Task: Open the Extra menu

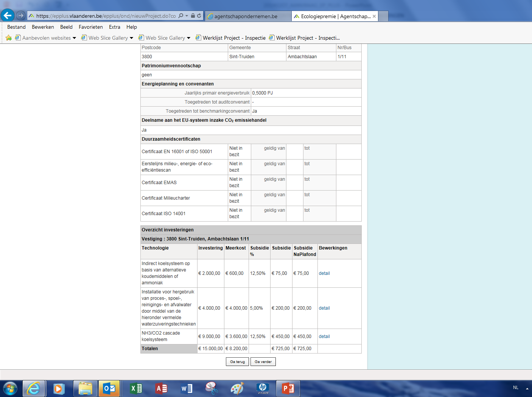Action: [115, 27]
